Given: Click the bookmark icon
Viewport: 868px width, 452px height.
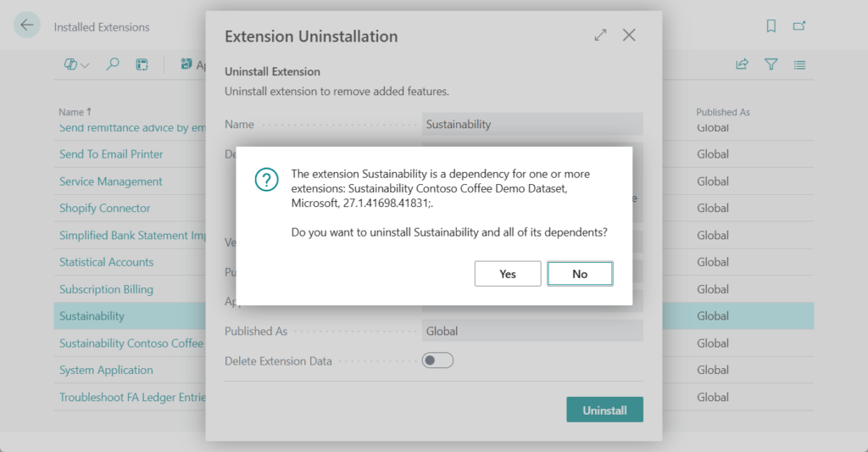Looking at the screenshot, I should [771, 26].
